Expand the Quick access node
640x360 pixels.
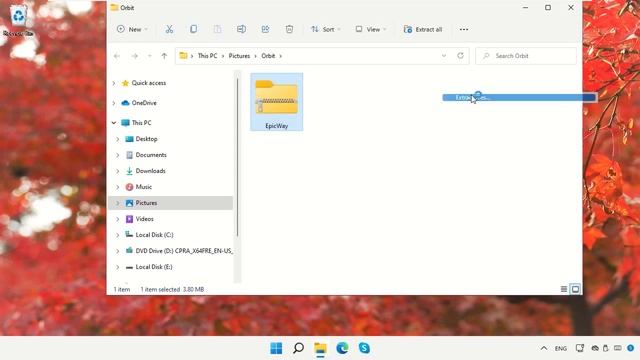114,83
